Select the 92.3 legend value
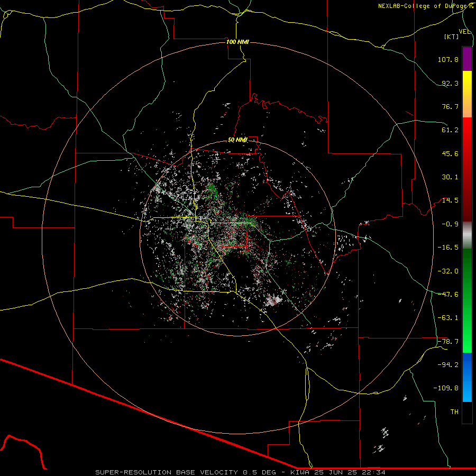The width and height of the screenshot is (476, 476). [450, 83]
